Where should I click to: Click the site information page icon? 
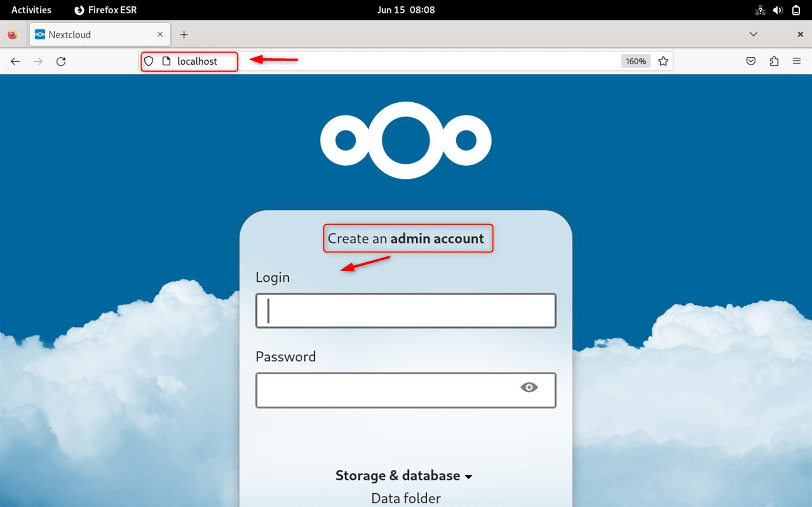[166, 61]
